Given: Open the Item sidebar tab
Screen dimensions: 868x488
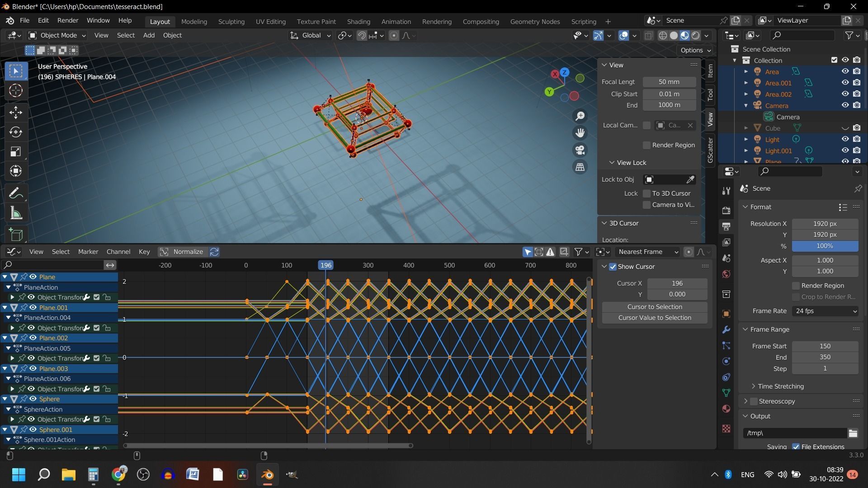Looking at the screenshot, I should tap(710, 70).
